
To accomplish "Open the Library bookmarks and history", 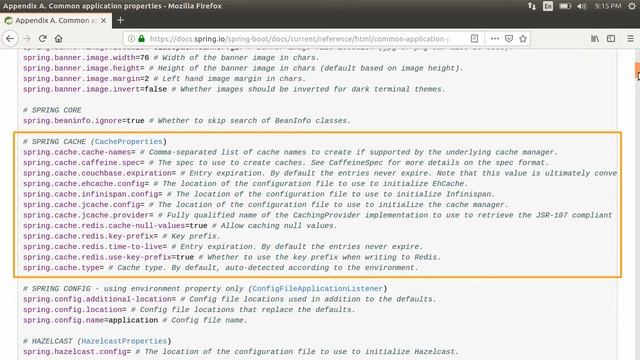I will point(595,39).
